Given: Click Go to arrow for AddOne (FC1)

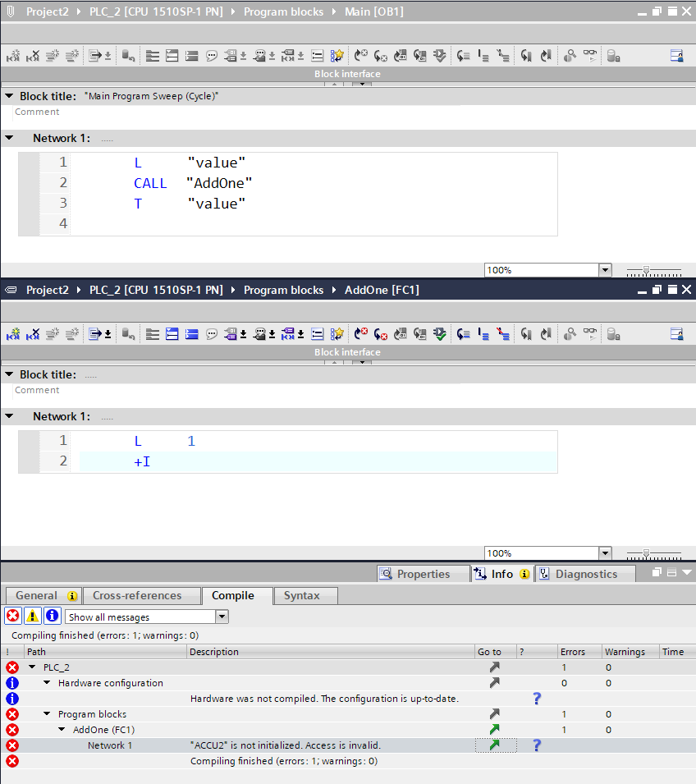Looking at the screenshot, I should click(494, 730).
